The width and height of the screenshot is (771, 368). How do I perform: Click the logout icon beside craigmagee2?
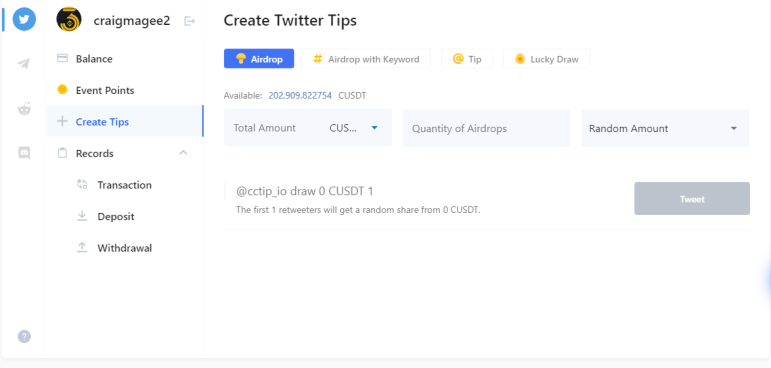[189, 21]
